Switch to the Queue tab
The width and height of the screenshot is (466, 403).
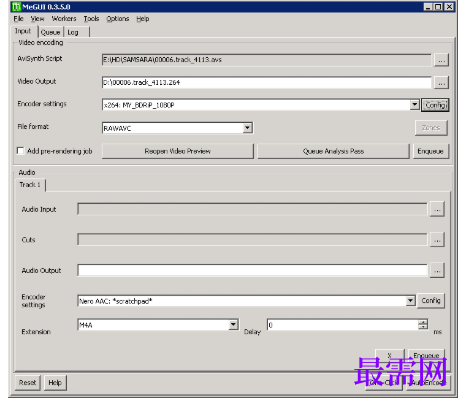51,32
